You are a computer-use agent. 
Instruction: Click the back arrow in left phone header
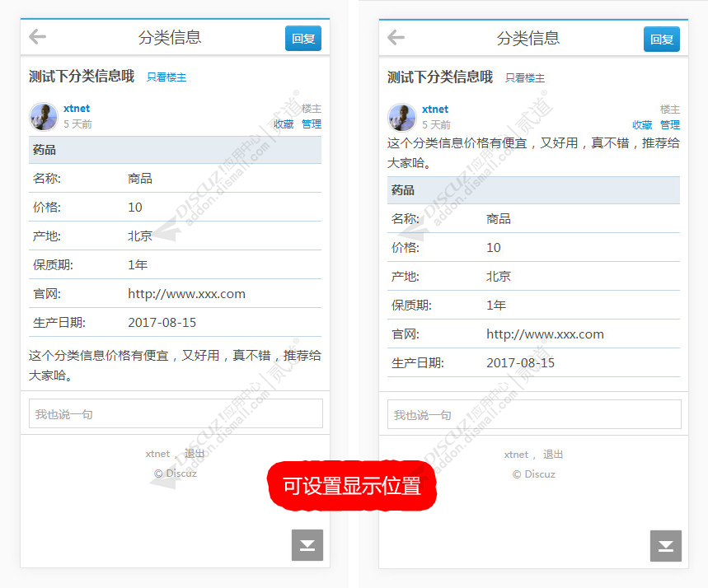pos(37,36)
